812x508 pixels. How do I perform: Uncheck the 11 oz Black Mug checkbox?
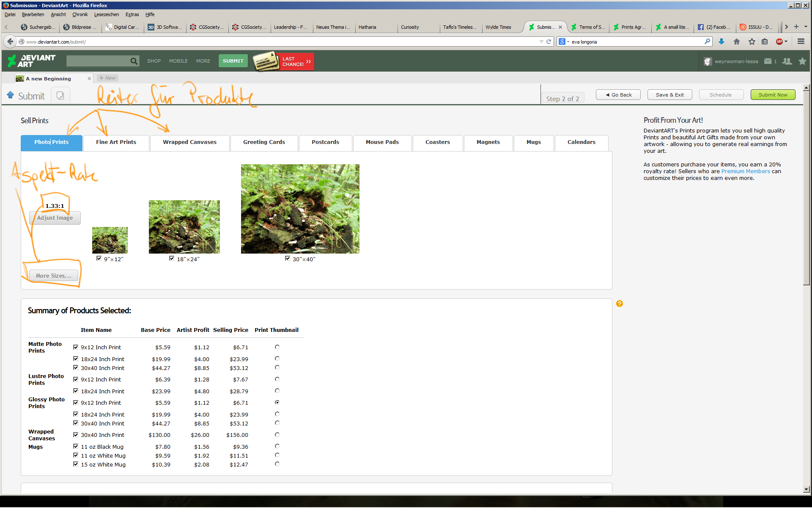pos(76,446)
